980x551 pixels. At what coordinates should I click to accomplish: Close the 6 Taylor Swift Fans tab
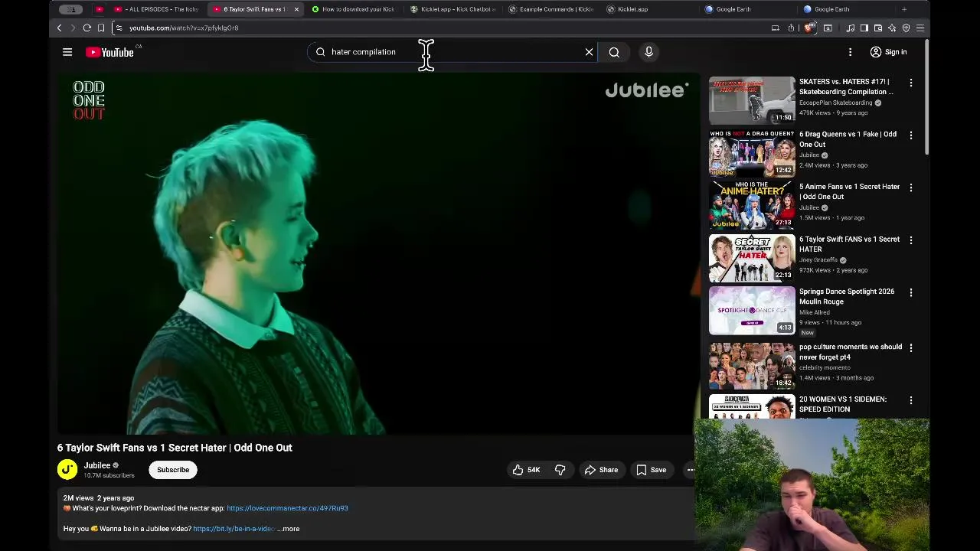(296, 9)
